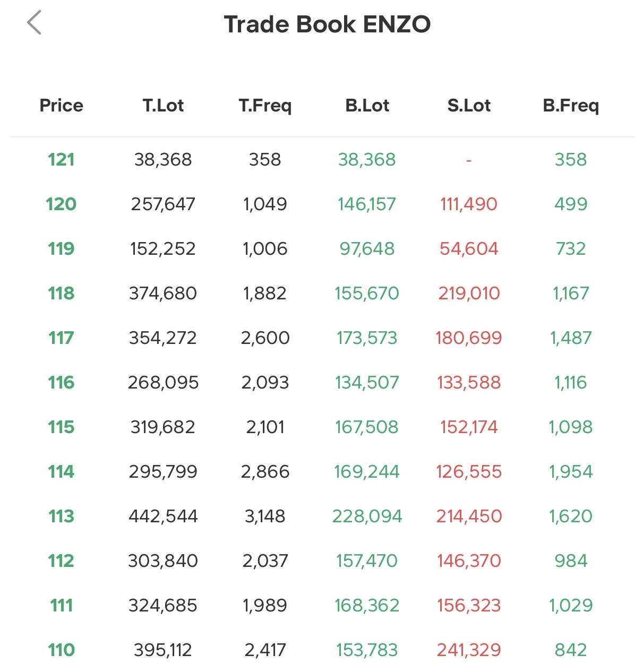Image resolution: width=635 pixels, height=672 pixels.
Task: Sort by the Price column header
Action: click(x=61, y=105)
